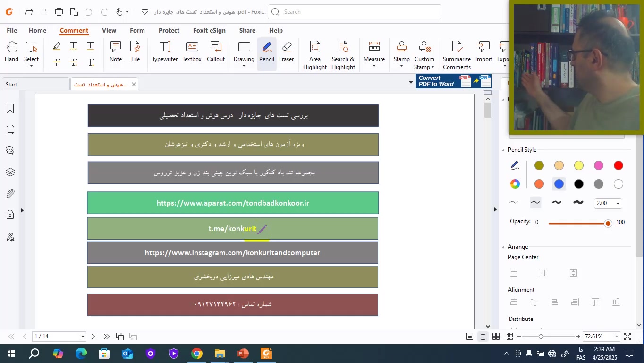The height and width of the screenshot is (363, 644).
Task: Activate the Area Highlight tool
Action: point(315,55)
